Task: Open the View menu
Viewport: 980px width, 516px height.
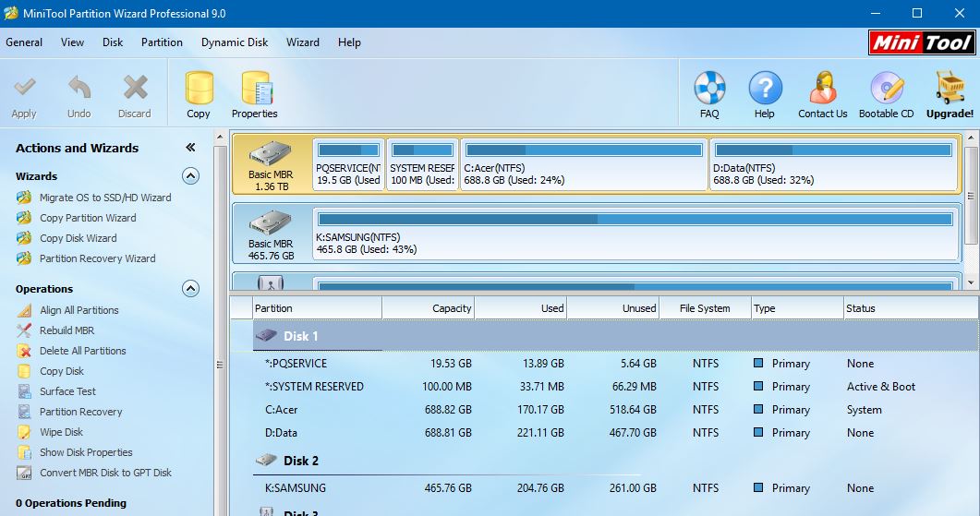Action: click(72, 42)
